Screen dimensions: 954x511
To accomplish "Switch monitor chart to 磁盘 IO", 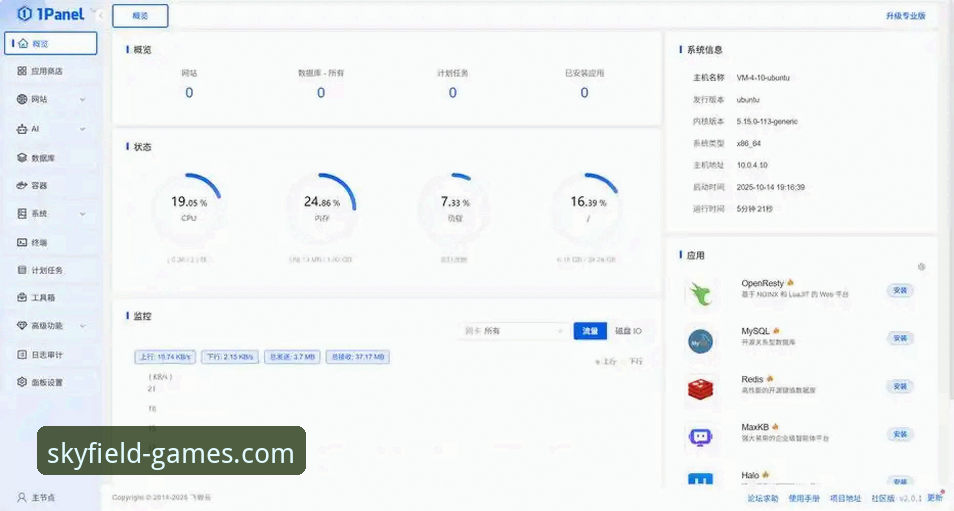I will click(x=628, y=331).
